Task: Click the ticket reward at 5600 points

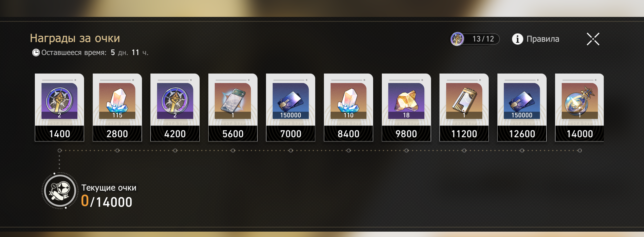Action: point(233,107)
